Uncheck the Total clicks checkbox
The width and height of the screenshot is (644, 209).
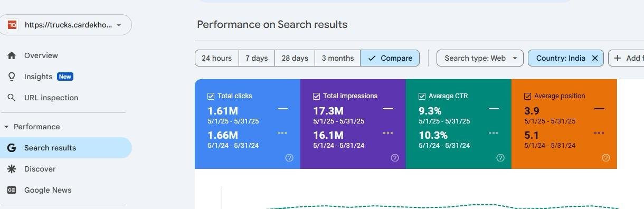[x=211, y=96]
